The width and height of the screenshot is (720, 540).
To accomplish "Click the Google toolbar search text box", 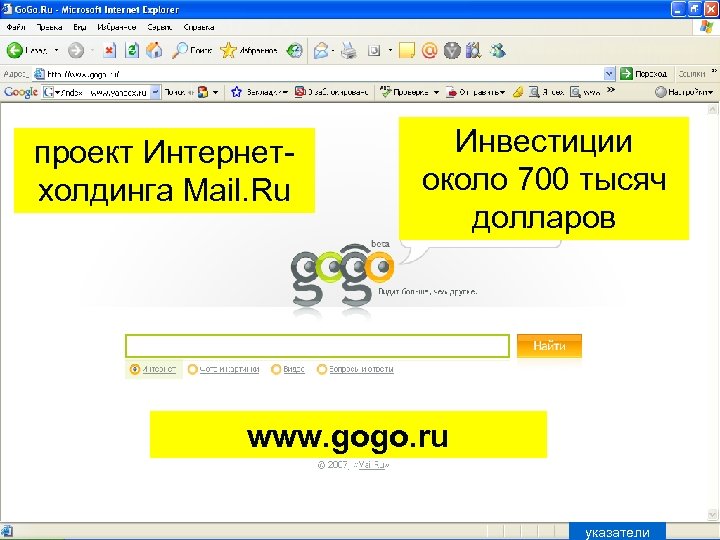I will pos(101,92).
